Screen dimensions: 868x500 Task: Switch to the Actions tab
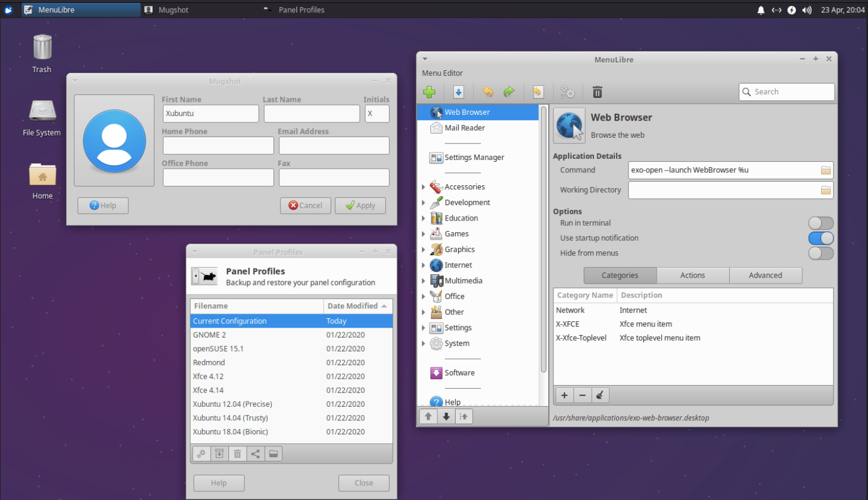coord(693,275)
